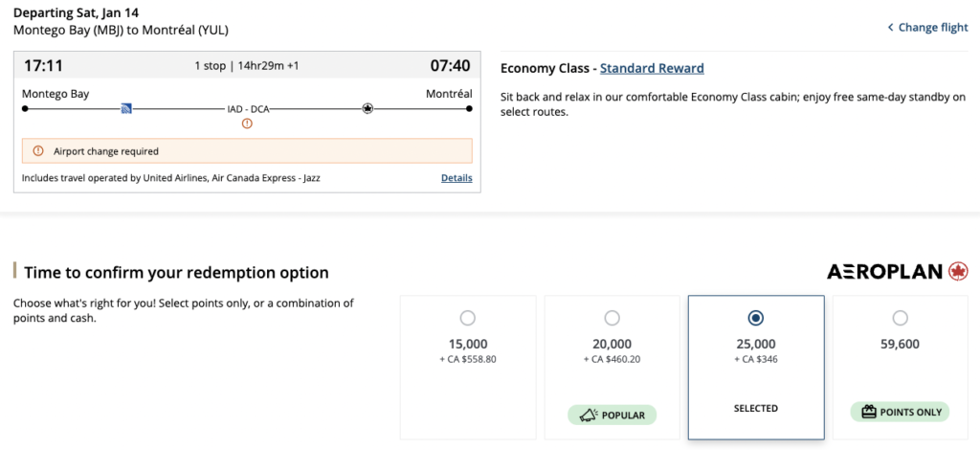Choose the 59,600 points only radio
The width and height of the screenshot is (980, 450).
(900, 318)
